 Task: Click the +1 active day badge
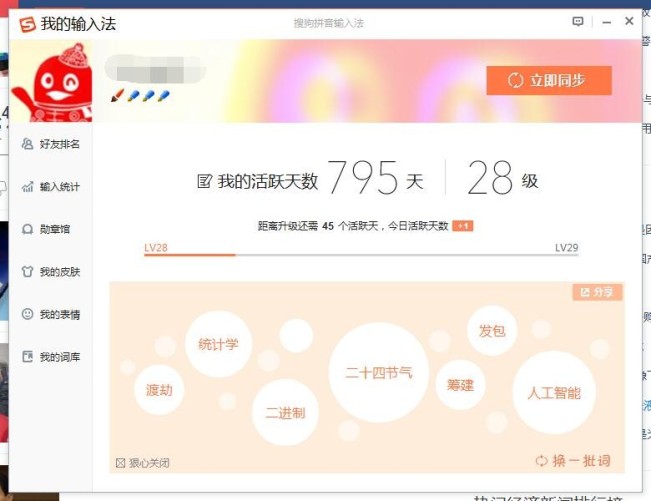tap(463, 226)
